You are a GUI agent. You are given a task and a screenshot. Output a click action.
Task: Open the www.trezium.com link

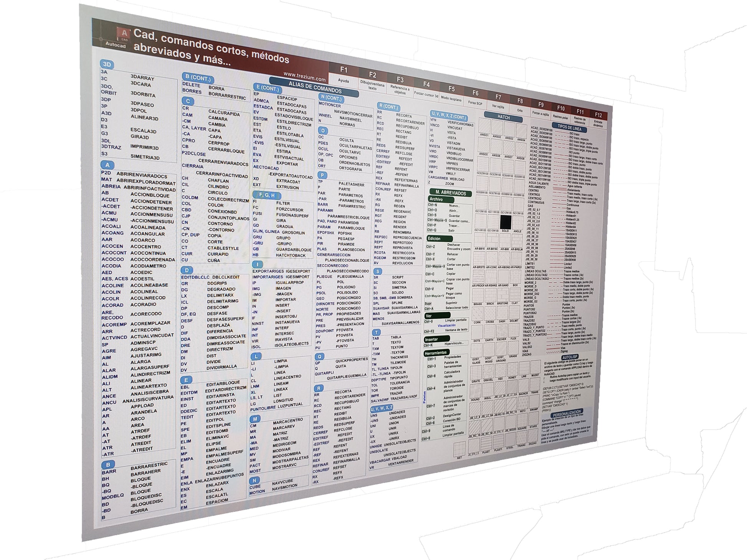pyautogui.click(x=304, y=76)
